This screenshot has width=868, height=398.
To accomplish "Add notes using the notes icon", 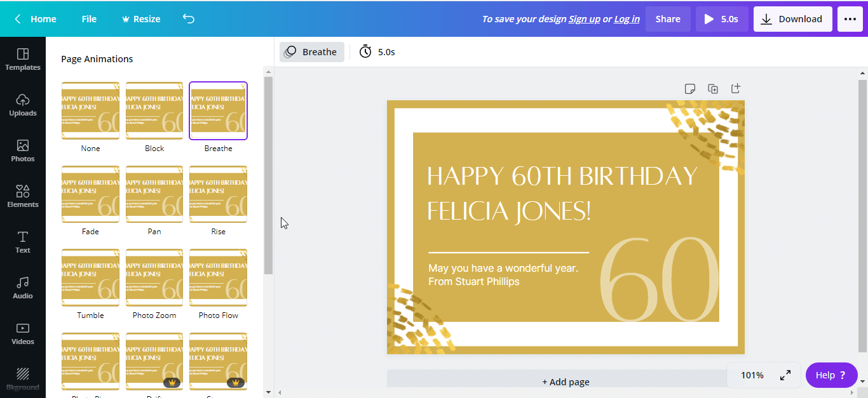I will point(690,89).
